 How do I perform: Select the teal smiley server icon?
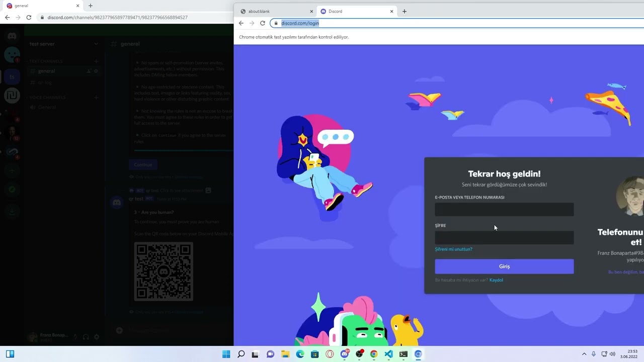[12, 54]
